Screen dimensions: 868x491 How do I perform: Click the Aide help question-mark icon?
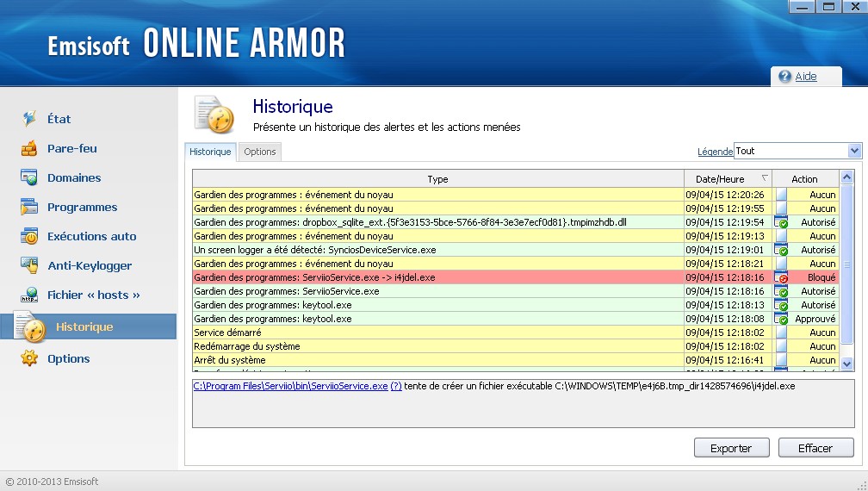tap(784, 77)
